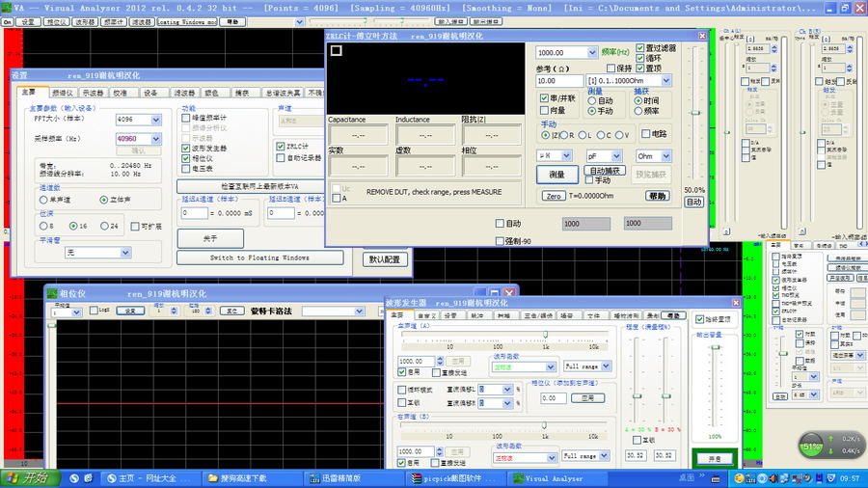Toggle the 串/并联 checkbox in ZRLC
Viewport: 868px width, 488px height.
point(544,98)
